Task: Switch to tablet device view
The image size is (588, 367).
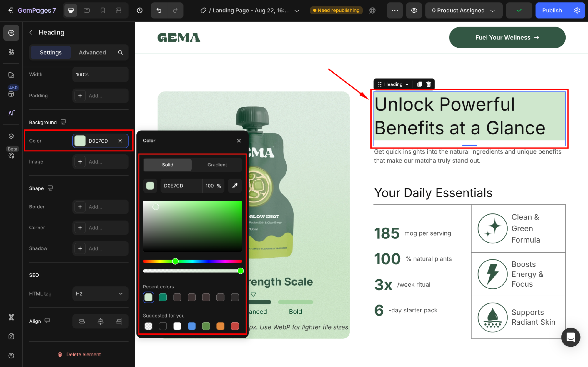Action: pos(87,10)
